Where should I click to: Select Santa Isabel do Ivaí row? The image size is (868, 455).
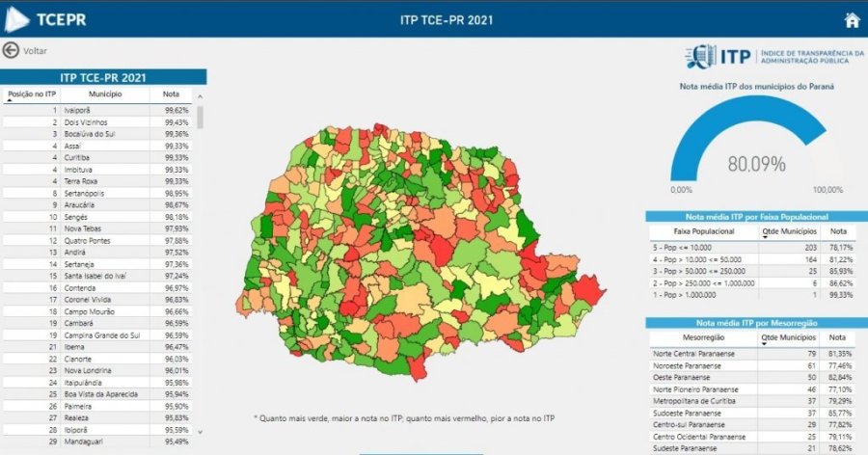(96, 276)
